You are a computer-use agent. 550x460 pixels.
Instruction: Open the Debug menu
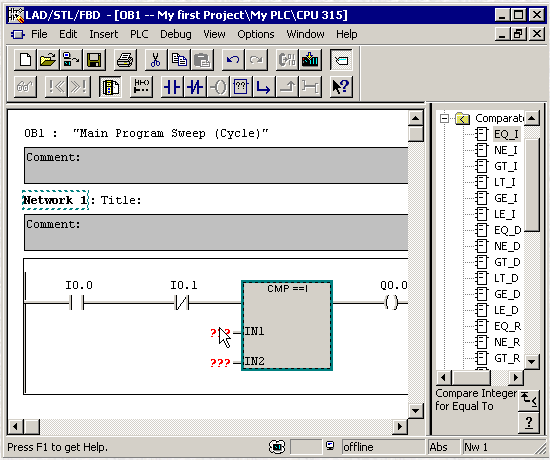point(176,34)
